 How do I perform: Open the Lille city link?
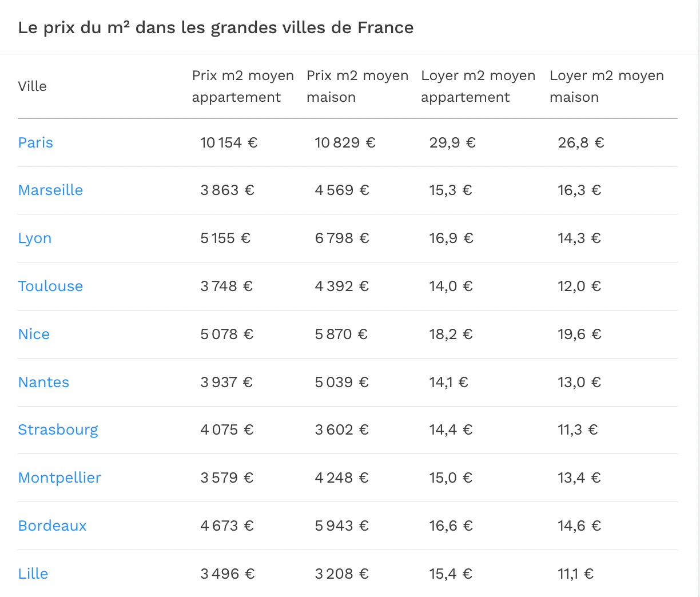click(33, 574)
